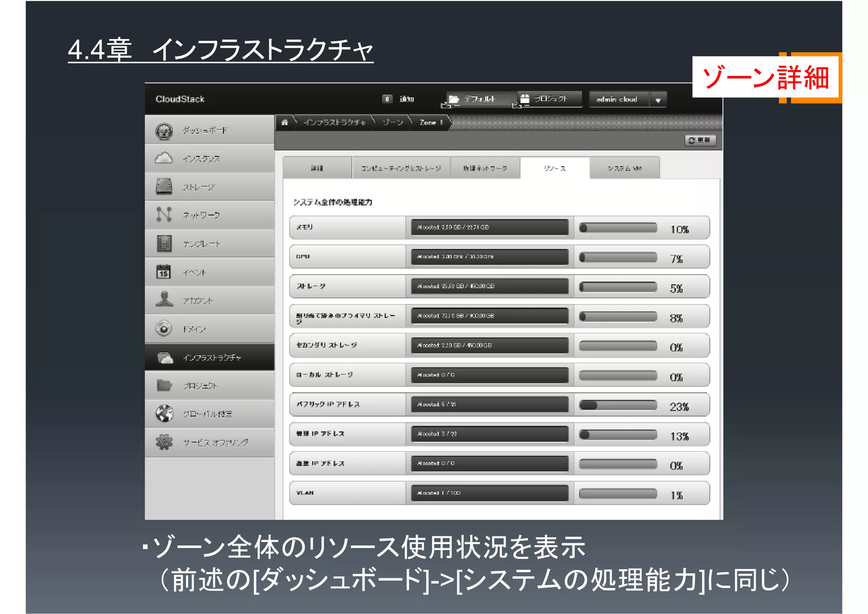Click the ローカル ストレージ row label

[x=324, y=375]
